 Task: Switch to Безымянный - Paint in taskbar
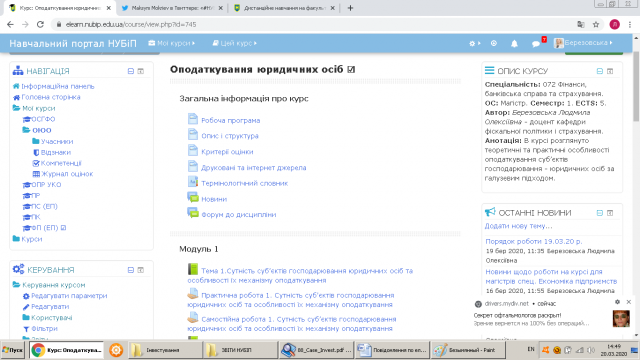click(x=468, y=350)
